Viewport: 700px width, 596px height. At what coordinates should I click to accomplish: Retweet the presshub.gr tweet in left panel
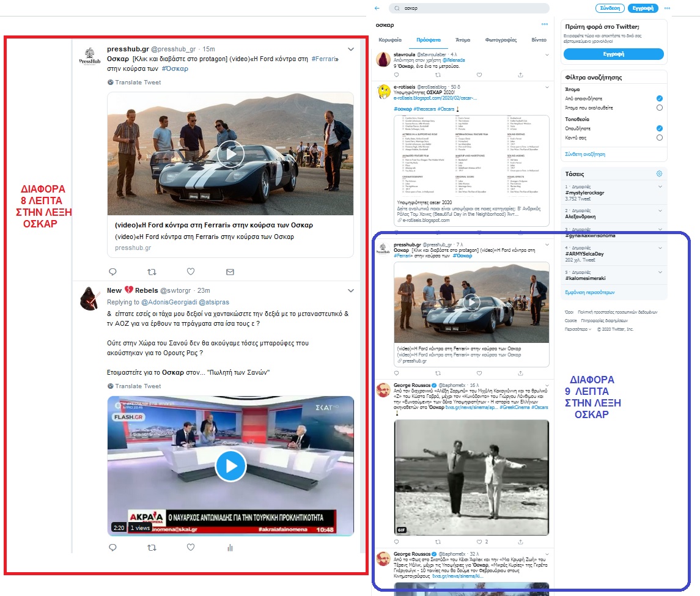(152, 271)
